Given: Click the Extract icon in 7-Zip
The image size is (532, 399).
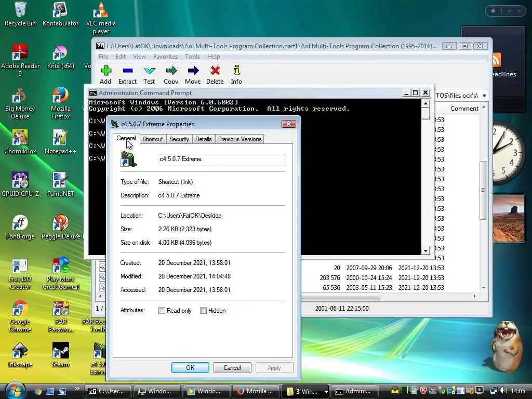Looking at the screenshot, I should (128, 74).
